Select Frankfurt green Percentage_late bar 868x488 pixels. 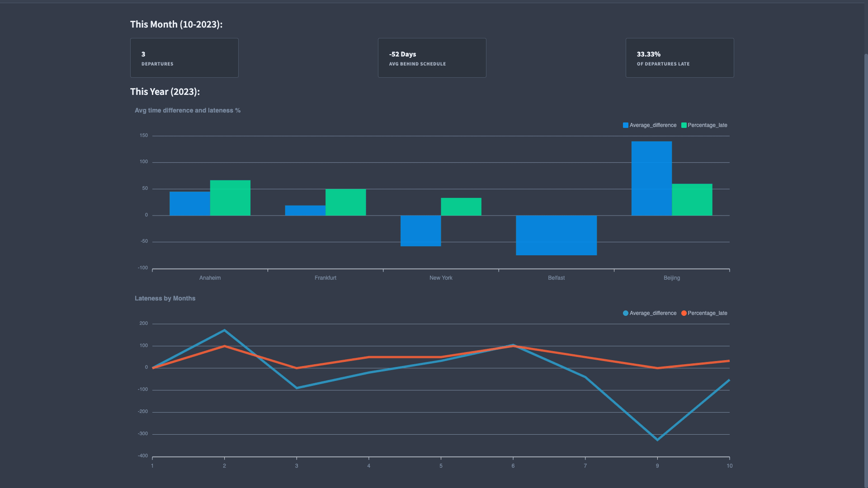click(345, 202)
